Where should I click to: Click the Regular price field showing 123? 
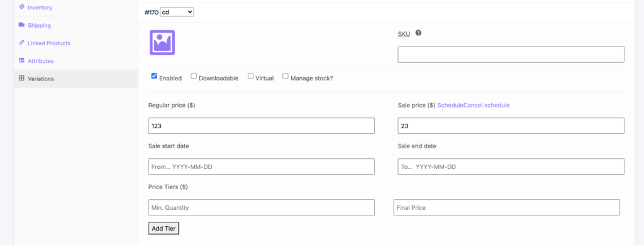pyautogui.click(x=261, y=126)
